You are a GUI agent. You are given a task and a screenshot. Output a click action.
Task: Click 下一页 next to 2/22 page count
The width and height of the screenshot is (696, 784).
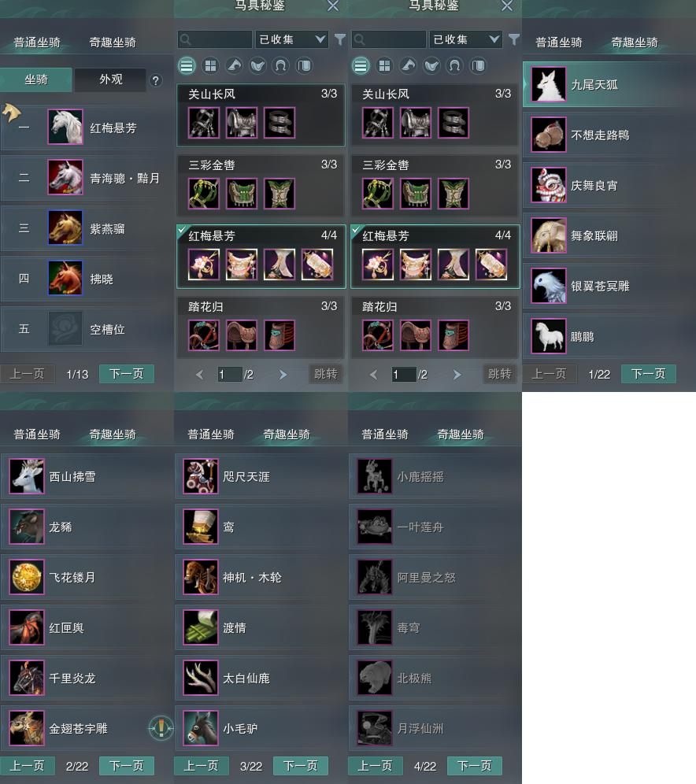[x=127, y=765]
